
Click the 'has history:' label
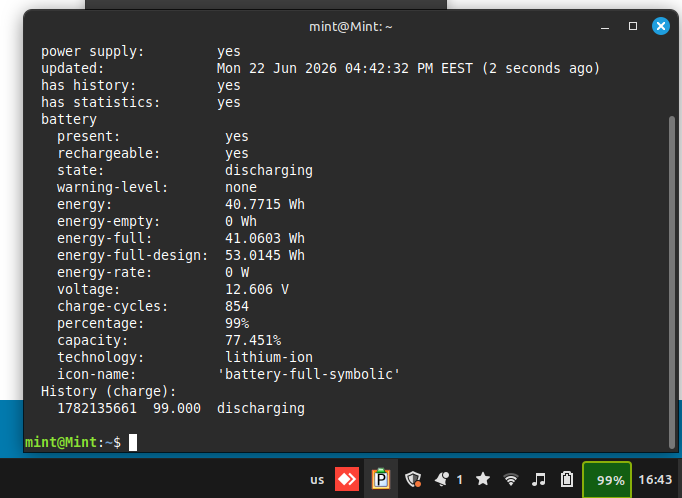click(x=89, y=85)
